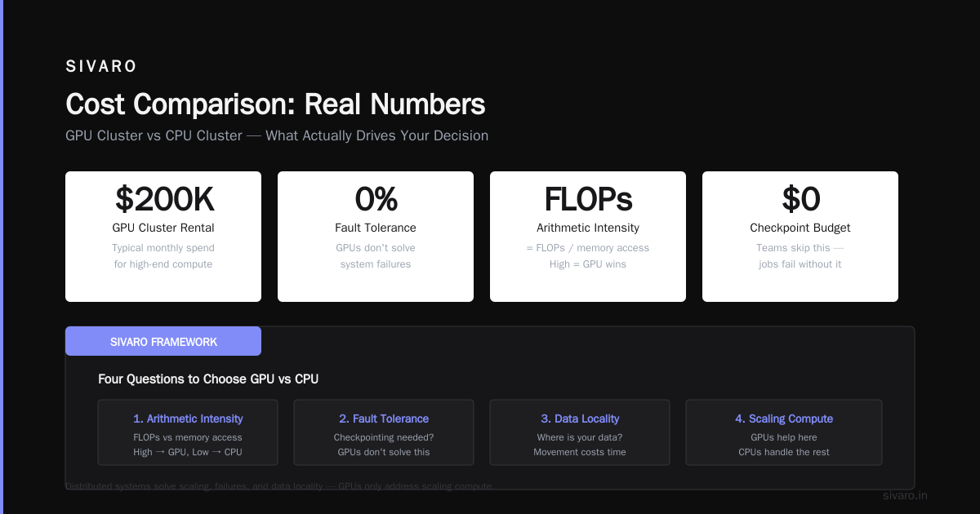
Task: Open the FLOPs Arithmetic Intensity card
Action: coord(588,237)
